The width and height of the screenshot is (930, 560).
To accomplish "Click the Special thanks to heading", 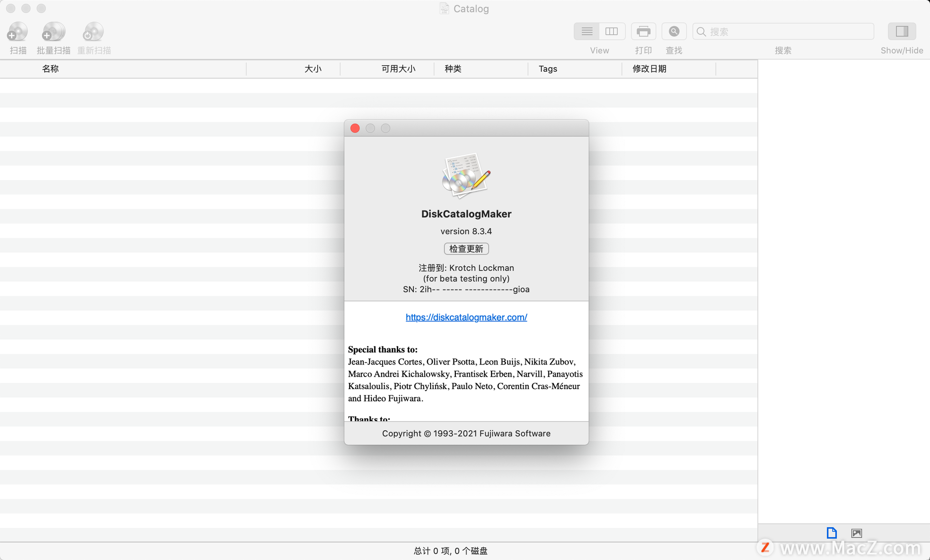I will coord(383,349).
